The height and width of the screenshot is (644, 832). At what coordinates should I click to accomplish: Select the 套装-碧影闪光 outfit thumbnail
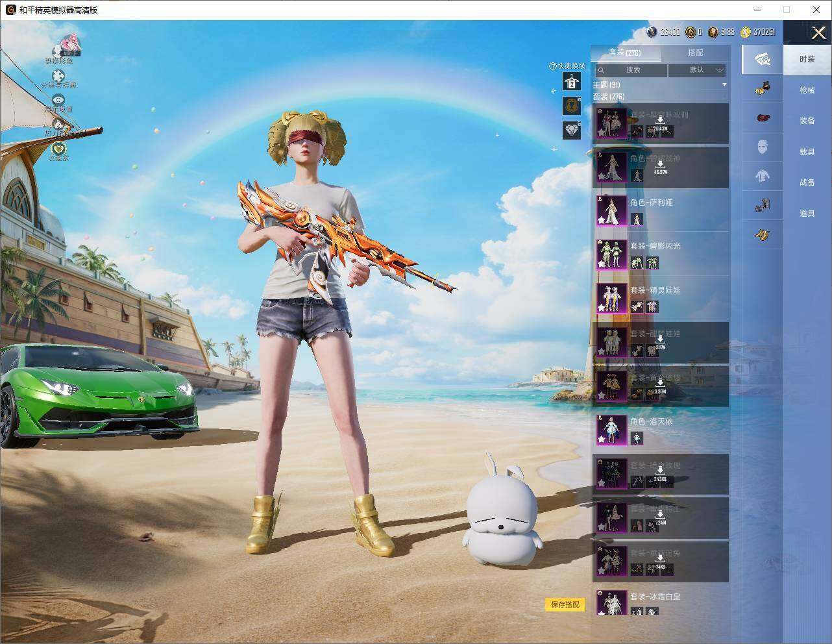(611, 254)
